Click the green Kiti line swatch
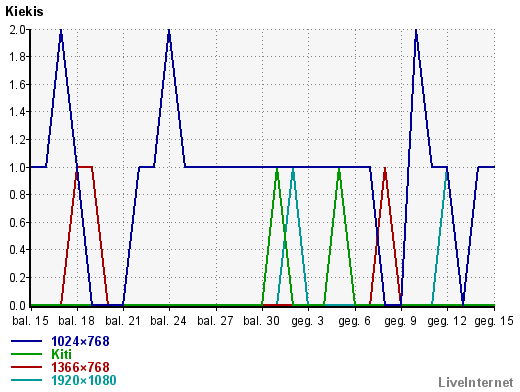Screen dimensions: 520x392 pos(27,354)
